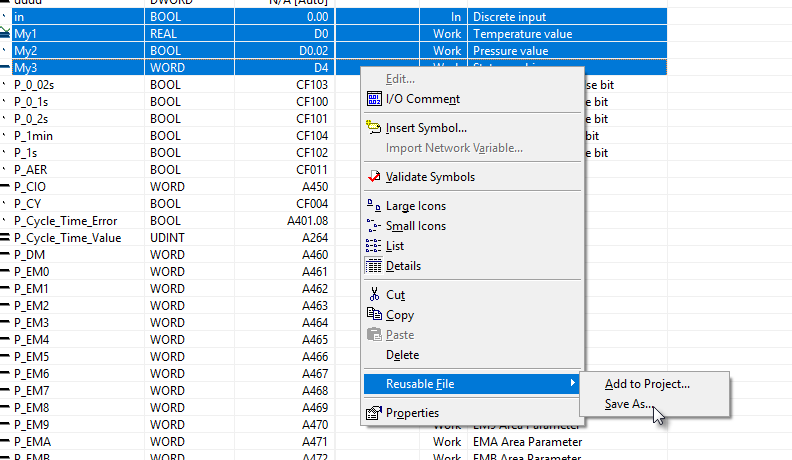Open the Reusable File submenu item
Image resolution: width=792 pixels, height=460 pixels.
pyautogui.click(x=472, y=384)
